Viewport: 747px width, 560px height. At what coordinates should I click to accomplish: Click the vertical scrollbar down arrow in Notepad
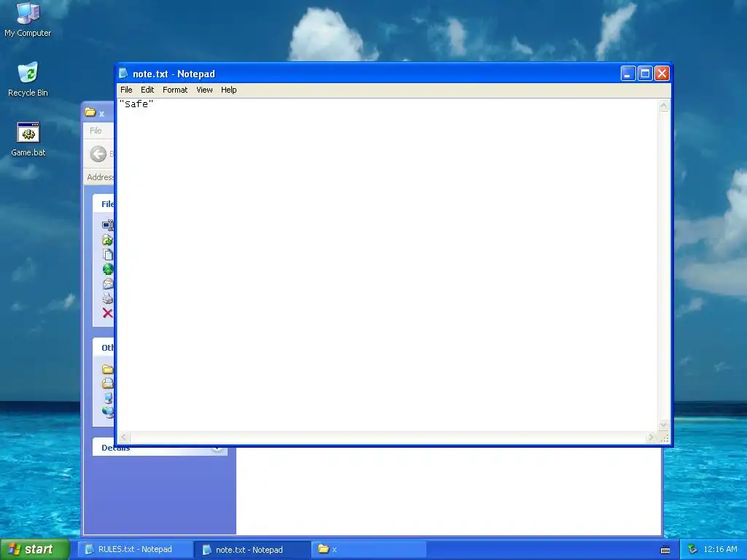(664, 425)
